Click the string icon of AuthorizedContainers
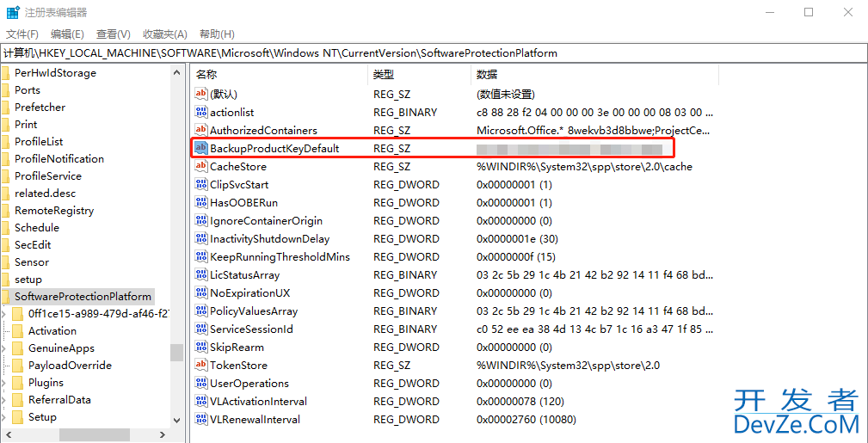 tap(201, 131)
